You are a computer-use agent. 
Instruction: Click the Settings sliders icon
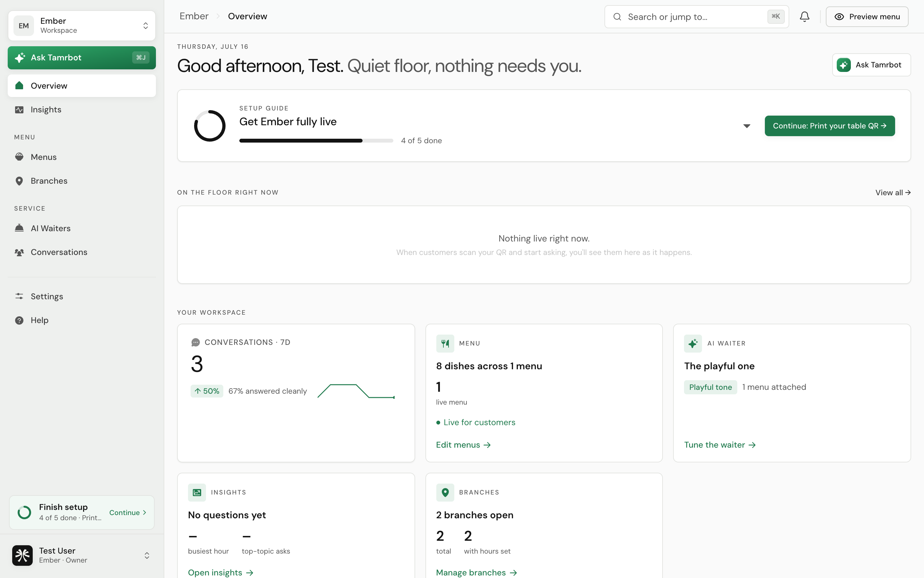19,296
